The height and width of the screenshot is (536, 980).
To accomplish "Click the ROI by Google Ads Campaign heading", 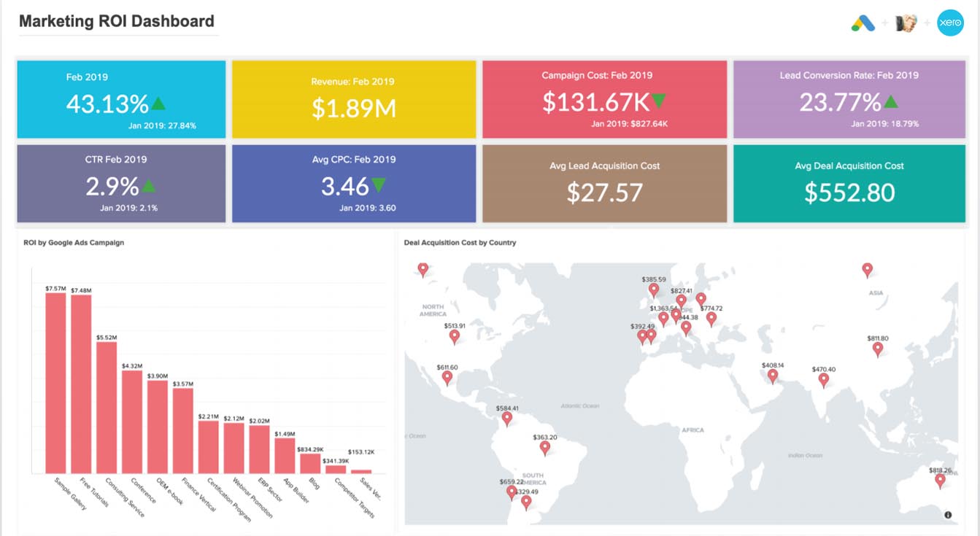I will pos(74,243).
